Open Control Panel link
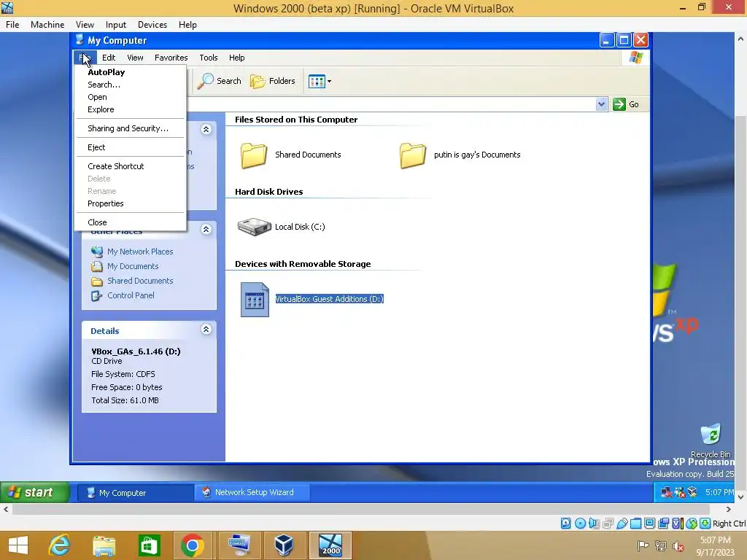 click(131, 295)
